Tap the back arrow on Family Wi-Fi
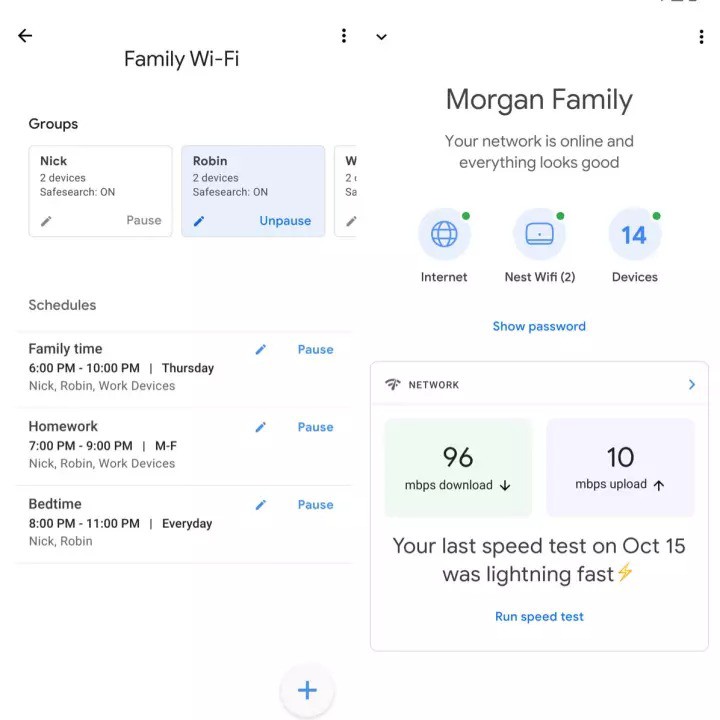The width and height of the screenshot is (720, 720). pyautogui.click(x=25, y=36)
